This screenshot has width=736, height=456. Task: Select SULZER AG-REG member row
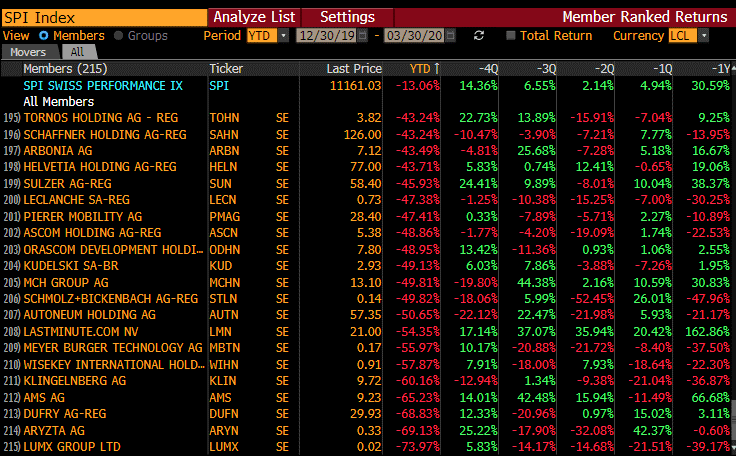coord(366,183)
